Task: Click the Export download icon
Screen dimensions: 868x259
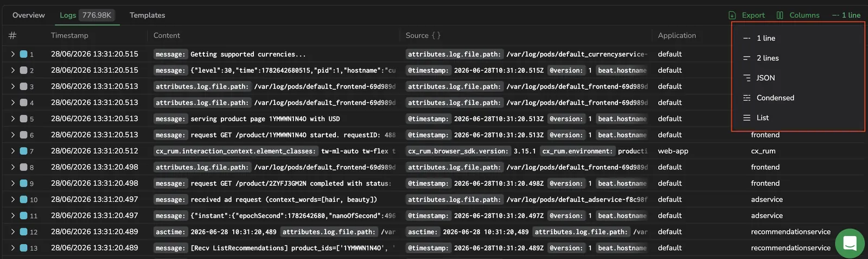Action: click(732, 15)
